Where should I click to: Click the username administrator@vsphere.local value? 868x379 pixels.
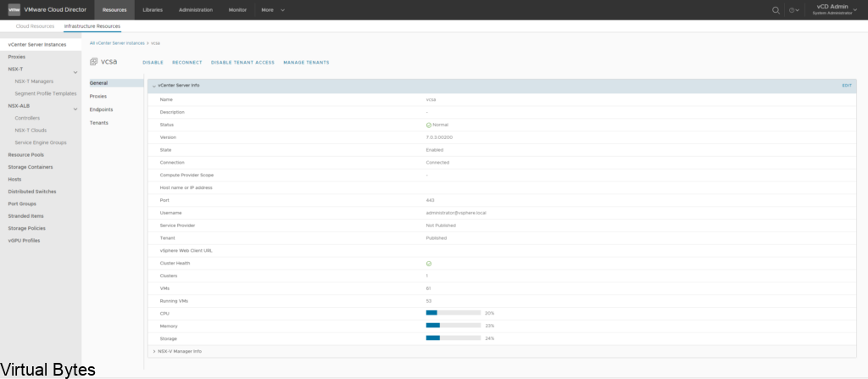pyautogui.click(x=456, y=213)
